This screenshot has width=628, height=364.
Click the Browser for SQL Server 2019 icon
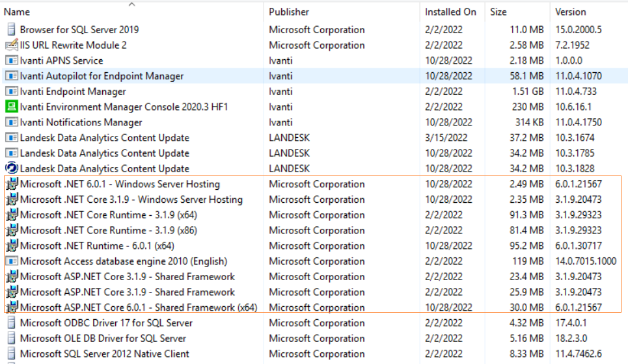click(x=11, y=29)
